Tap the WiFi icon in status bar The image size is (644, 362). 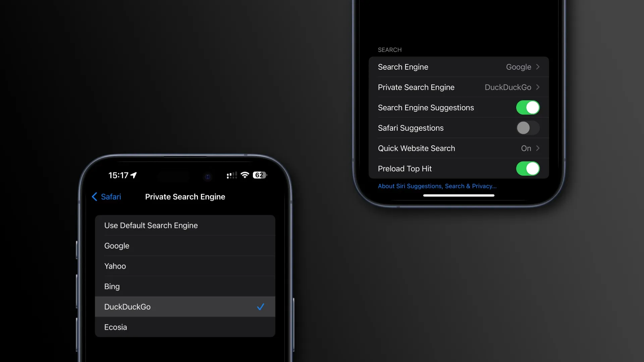pyautogui.click(x=245, y=175)
